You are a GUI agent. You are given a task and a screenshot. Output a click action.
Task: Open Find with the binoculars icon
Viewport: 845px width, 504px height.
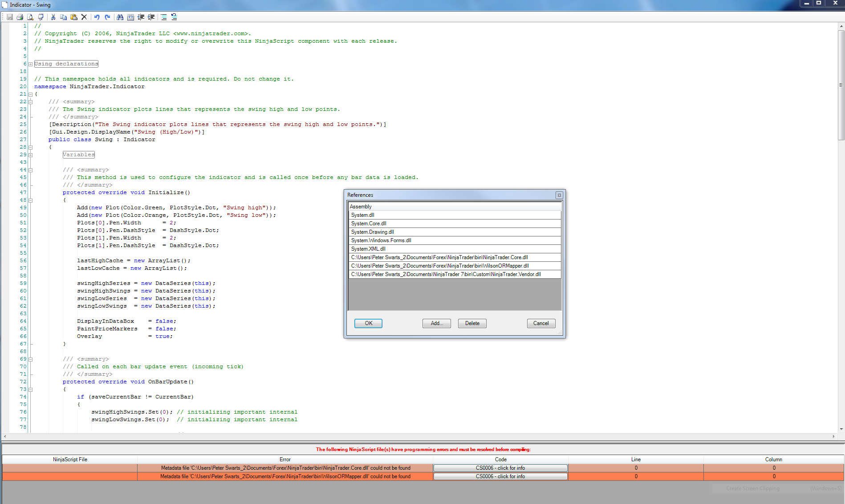(120, 17)
